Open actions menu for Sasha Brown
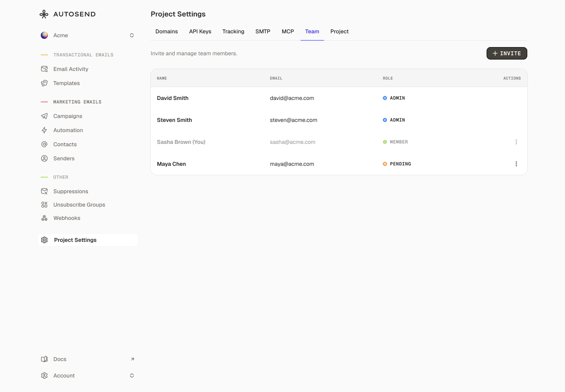 click(516, 142)
